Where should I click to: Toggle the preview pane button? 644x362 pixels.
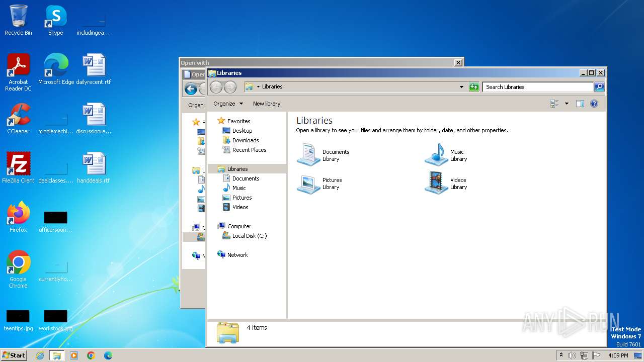(580, 104)
